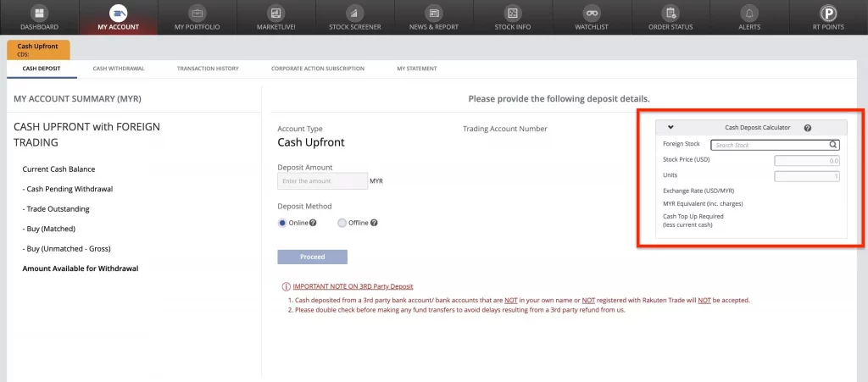The image size is (868, 382).
Task: Open the Dashboard icon in top navigation
Action: (x=39, y=14)
